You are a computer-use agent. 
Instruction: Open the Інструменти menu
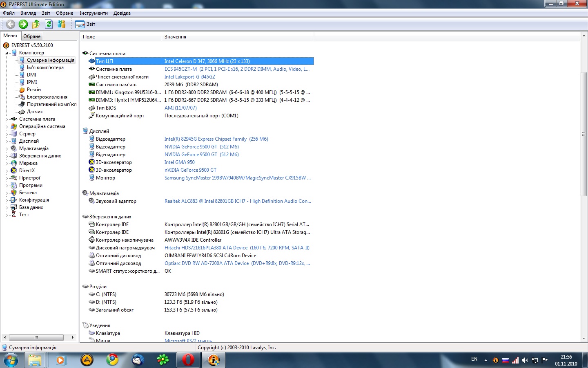(94, 13)
